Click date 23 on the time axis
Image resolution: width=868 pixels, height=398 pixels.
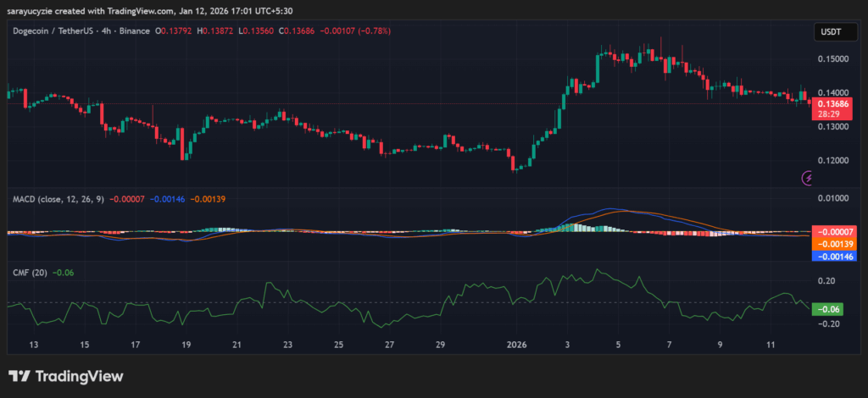[288, 345]
